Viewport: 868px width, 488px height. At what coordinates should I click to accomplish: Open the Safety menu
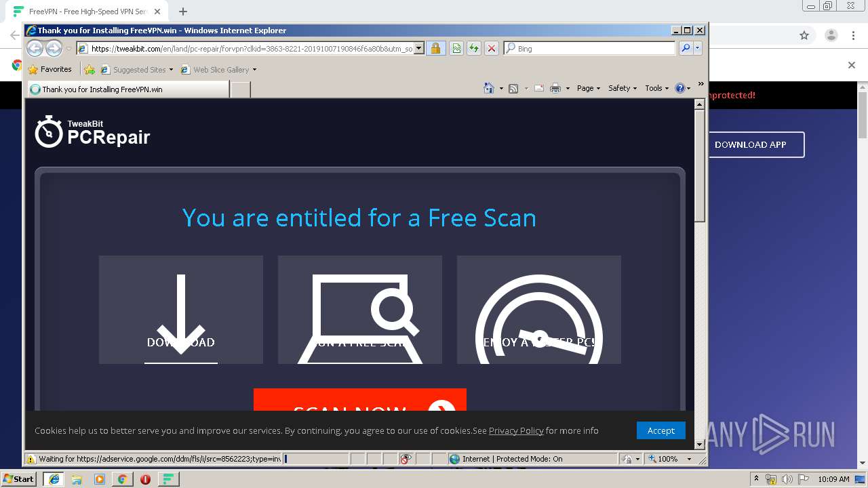(x=622, y=88)
